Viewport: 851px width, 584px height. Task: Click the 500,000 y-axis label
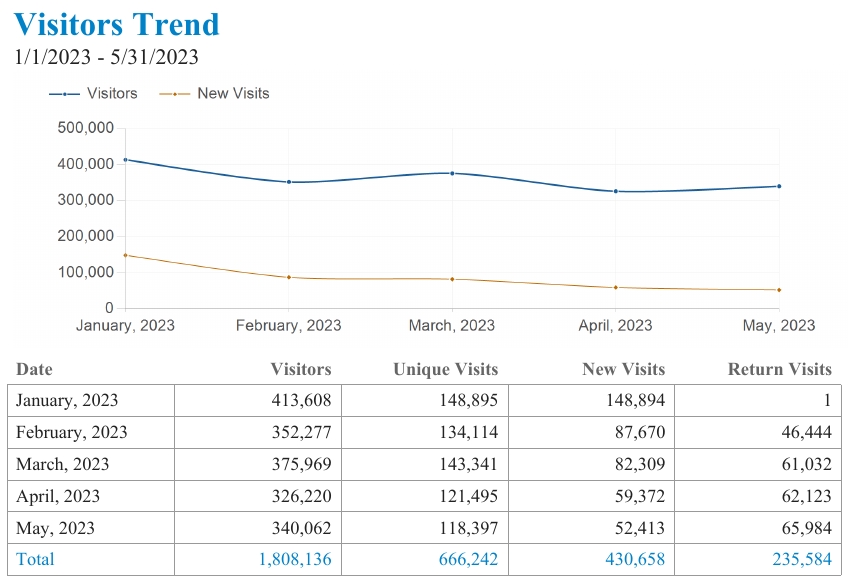86,128
